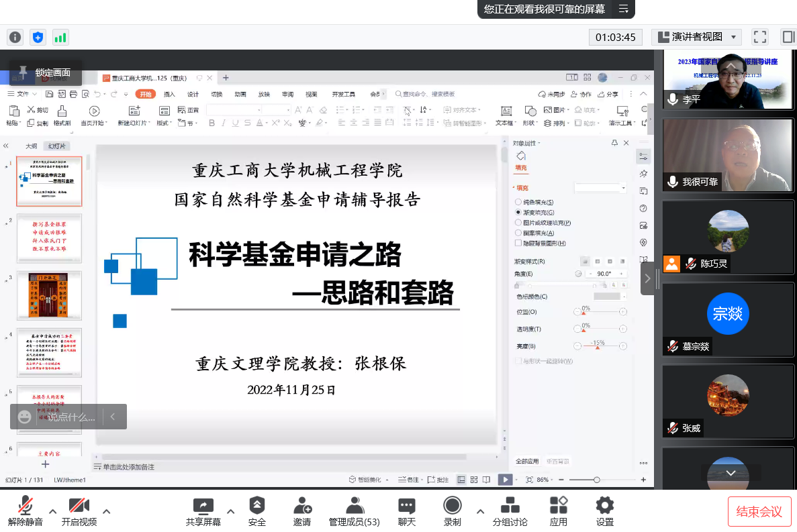Image resolution: width=797 pixels, height=532 pixels.
Task: Open 分组讨论 breakout rooms
Action: [x=510, y=505]
